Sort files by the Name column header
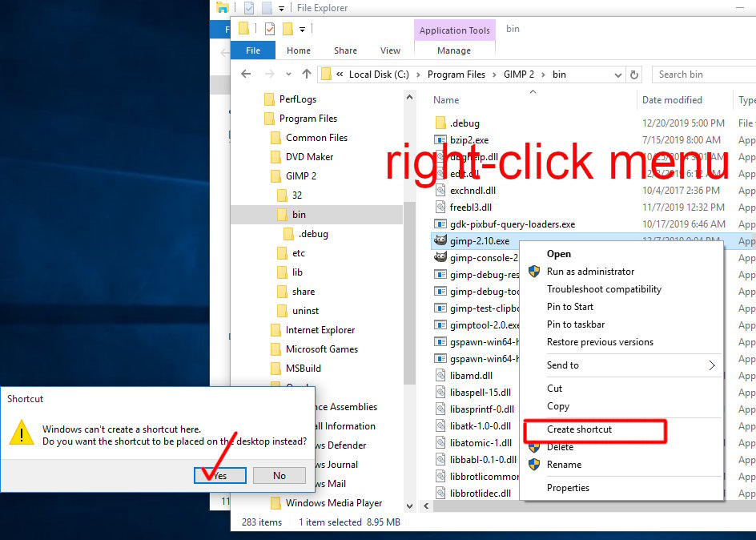The height and width of the screenshot is (540, 756). (x=446, y=100)
